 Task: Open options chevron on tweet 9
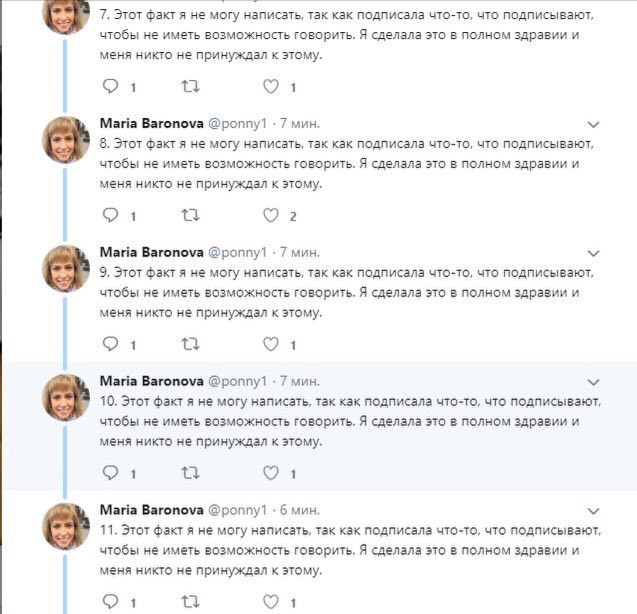click(x=594, y=253)
